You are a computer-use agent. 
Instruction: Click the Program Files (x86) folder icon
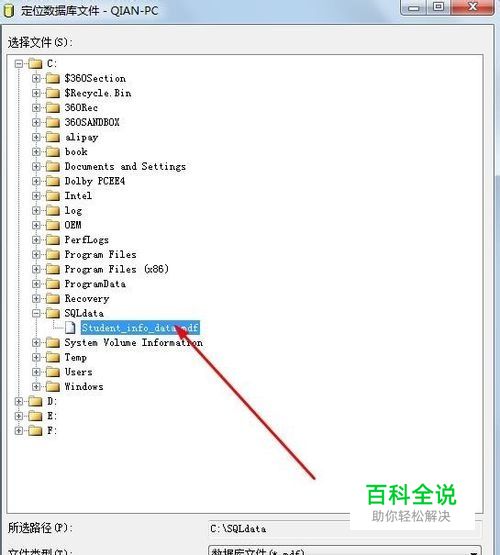(53, 269)
